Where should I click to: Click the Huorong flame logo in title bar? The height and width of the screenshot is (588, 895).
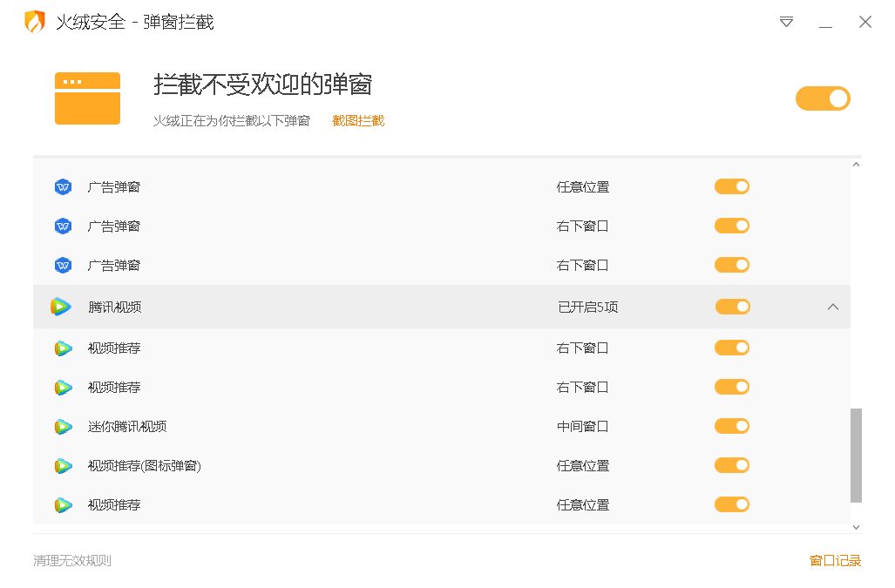pos(32,22)
